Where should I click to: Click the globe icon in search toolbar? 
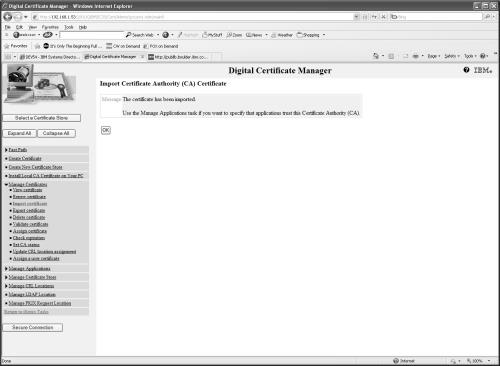click(165, 35)
